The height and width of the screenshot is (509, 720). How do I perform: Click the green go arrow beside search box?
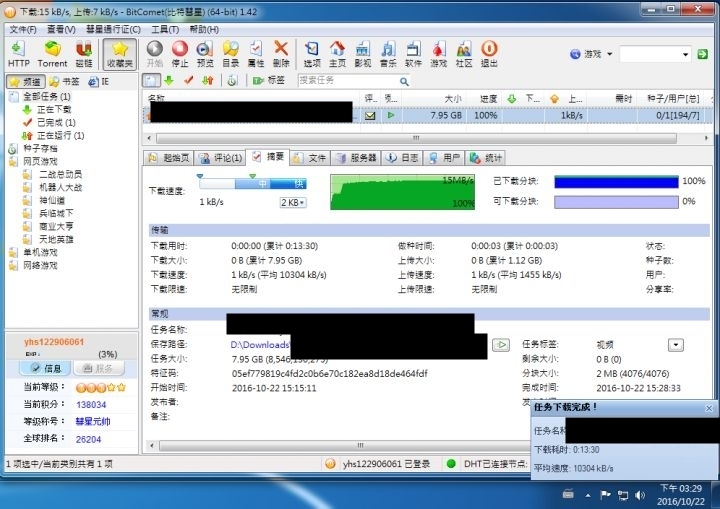[702, 54]
